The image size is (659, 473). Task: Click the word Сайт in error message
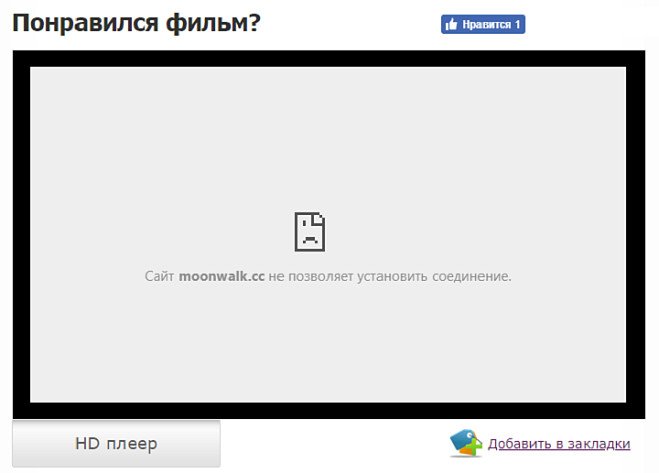pos(159,276)
